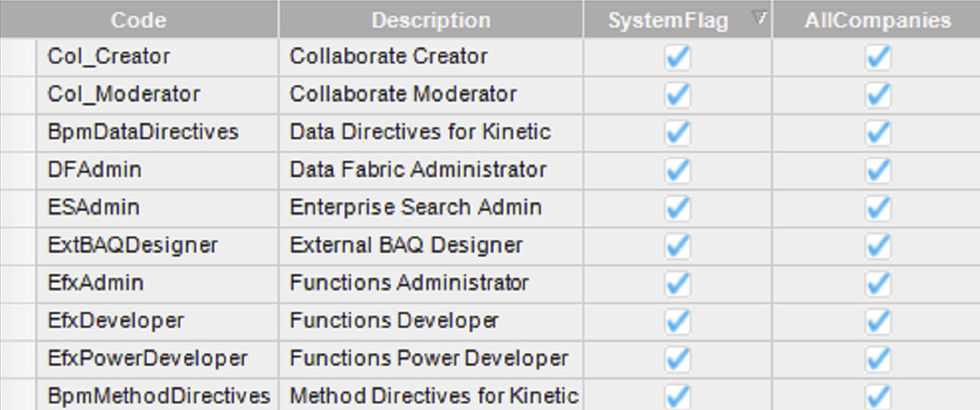
Task: Select the Data Fabric Administrator description cell
Action: coord(418,169)
